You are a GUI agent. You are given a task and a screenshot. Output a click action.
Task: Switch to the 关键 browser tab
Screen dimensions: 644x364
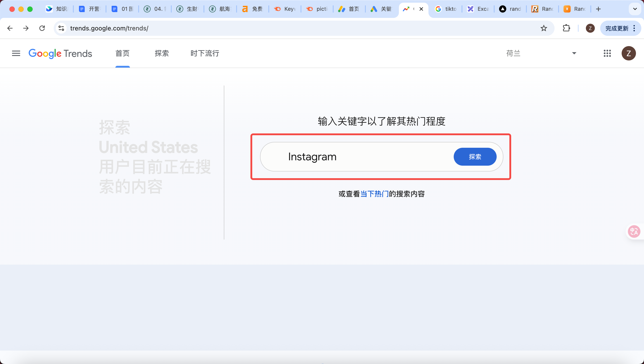[x=381, y=9]
